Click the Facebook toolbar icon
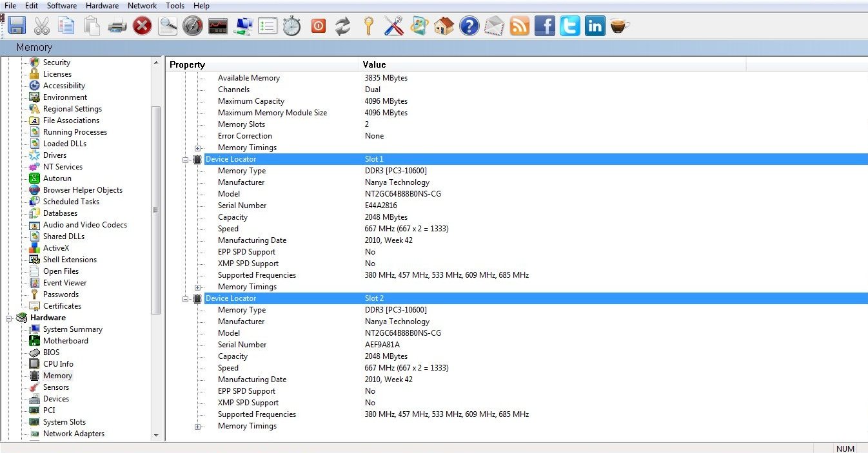This screenshot has height=453, width=868. pyautogui.click(x=545, y=26)
